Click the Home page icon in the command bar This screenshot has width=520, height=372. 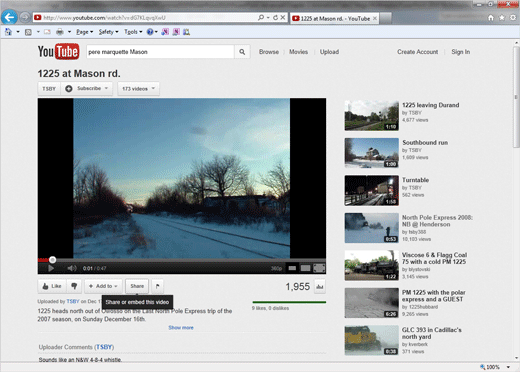[x=8, y=32]
